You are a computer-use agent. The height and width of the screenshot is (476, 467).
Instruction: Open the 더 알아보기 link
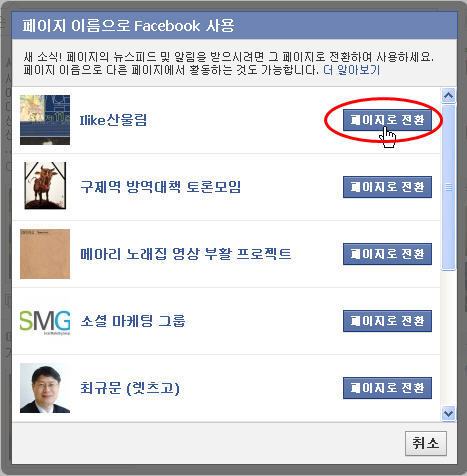tap(351, 70)
